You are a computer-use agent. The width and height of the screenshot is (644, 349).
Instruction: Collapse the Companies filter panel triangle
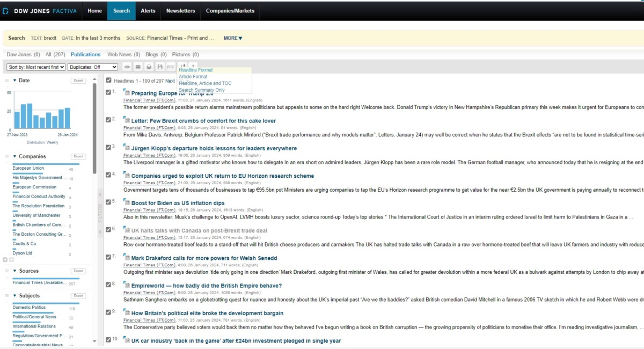click(14, 156)
